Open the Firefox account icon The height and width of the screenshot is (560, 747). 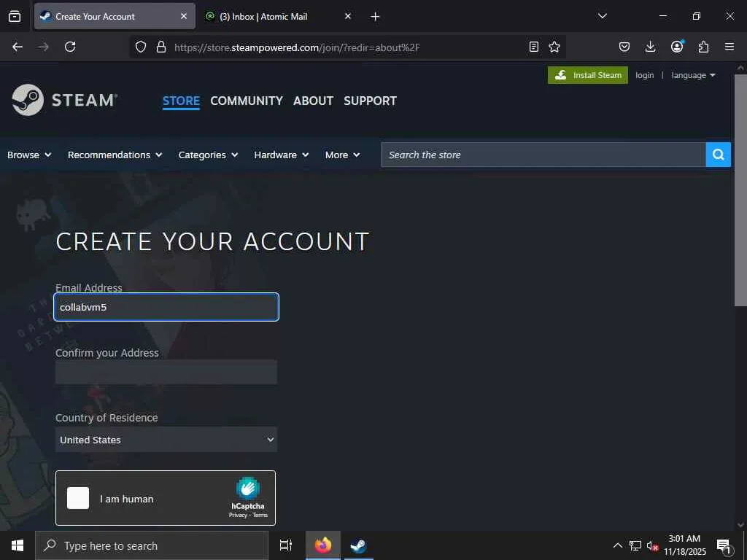(677, 47)
